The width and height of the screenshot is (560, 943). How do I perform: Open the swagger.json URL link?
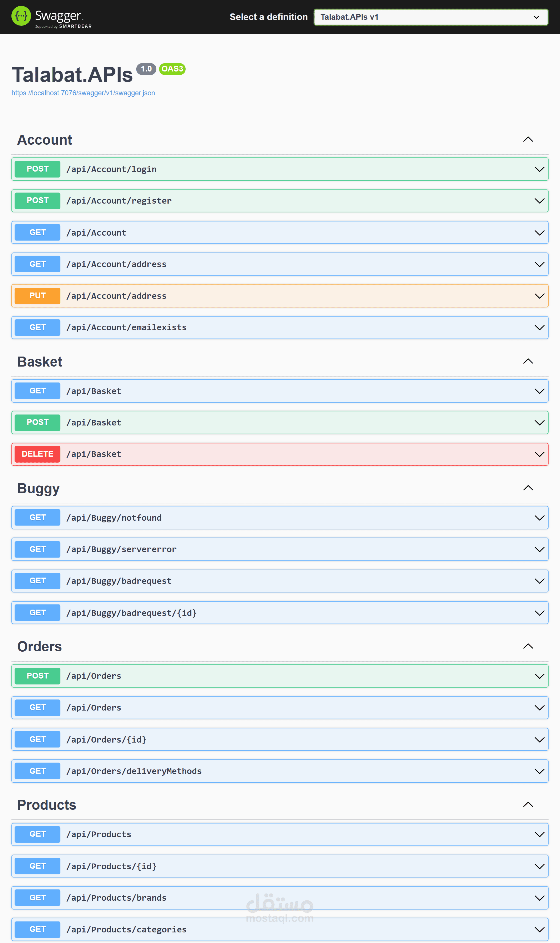click(83, 93)
